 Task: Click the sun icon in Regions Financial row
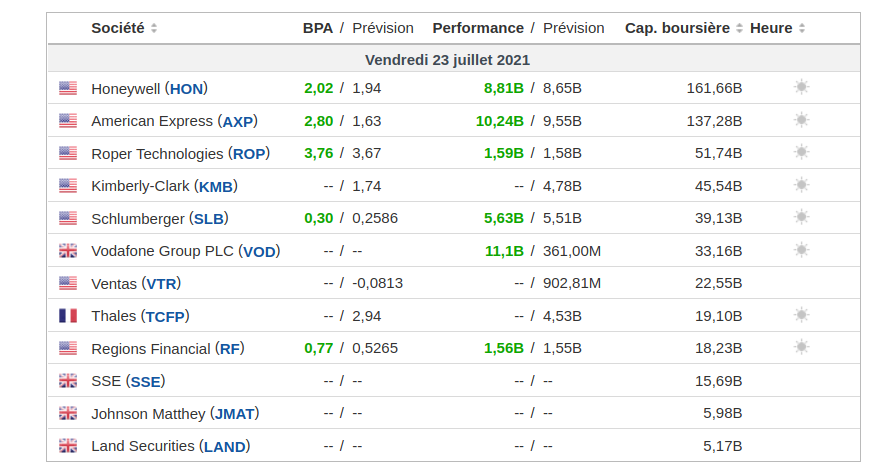[x=801, y=348]
